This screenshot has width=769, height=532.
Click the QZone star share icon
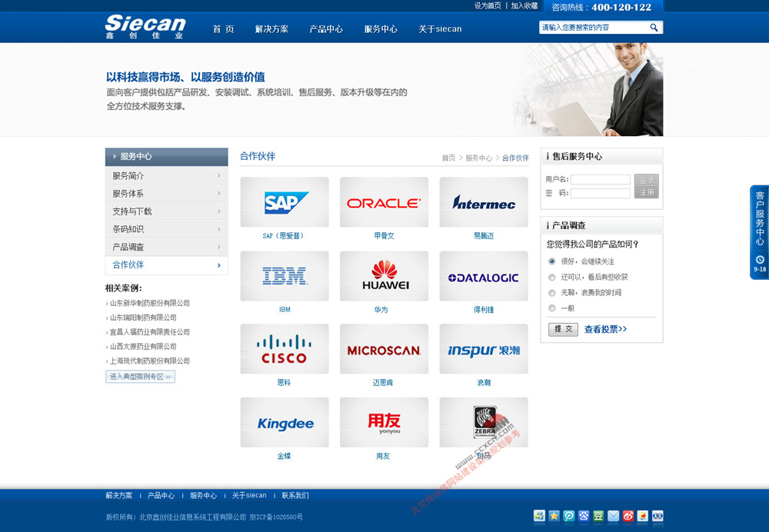click(554, 516)
